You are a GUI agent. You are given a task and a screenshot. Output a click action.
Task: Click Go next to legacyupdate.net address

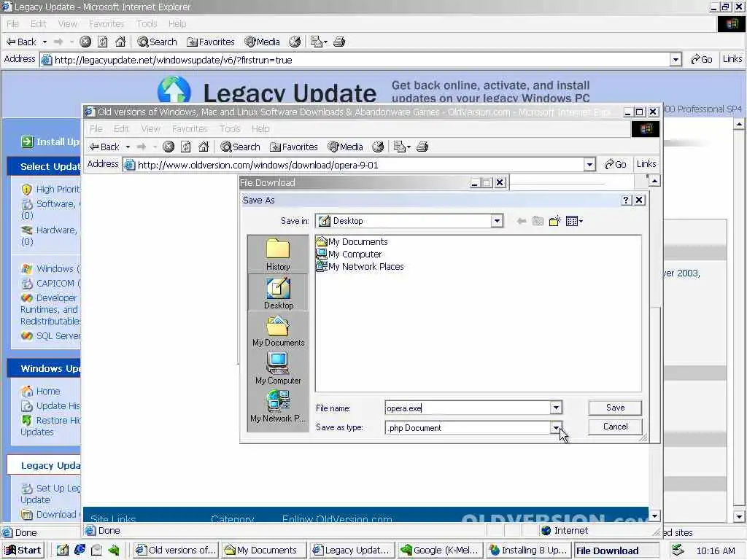[701, 59]
